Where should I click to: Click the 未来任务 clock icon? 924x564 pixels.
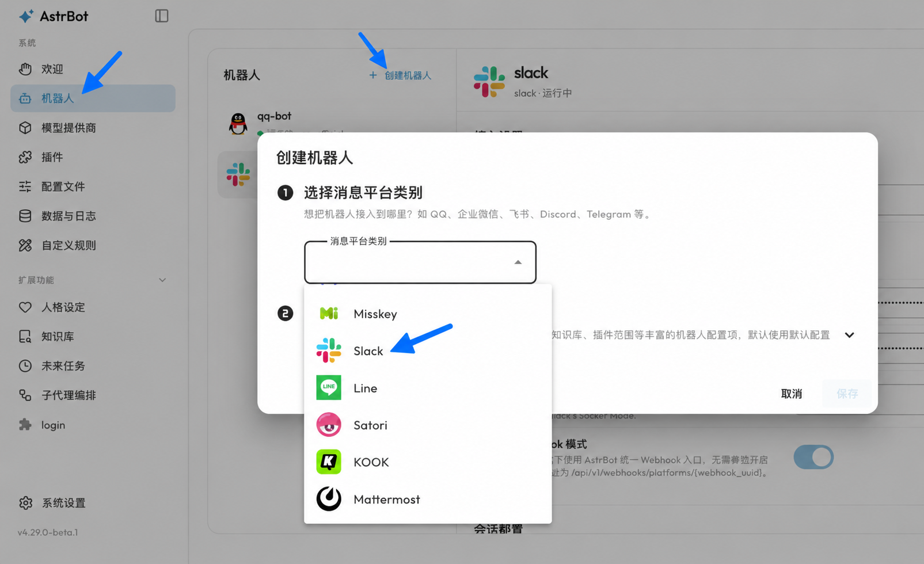(x=25, y=366)
